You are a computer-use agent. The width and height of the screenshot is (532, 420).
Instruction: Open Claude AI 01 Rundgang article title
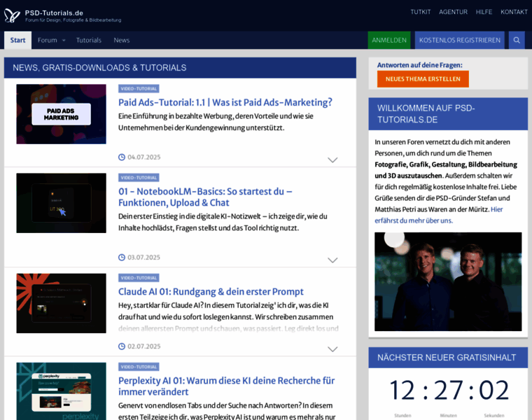pos(211,291)
